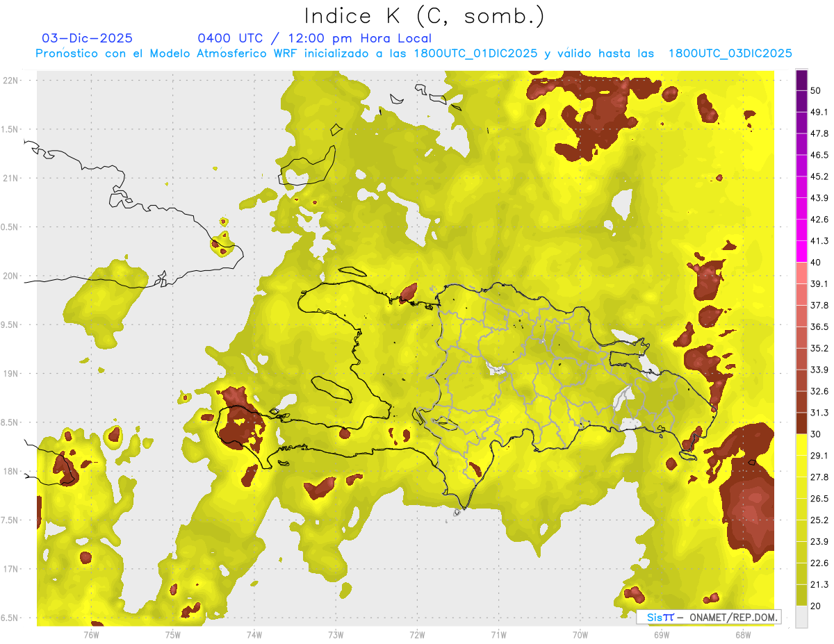
Task: Select the '70W' longitude label
Action: click(580, 634)
